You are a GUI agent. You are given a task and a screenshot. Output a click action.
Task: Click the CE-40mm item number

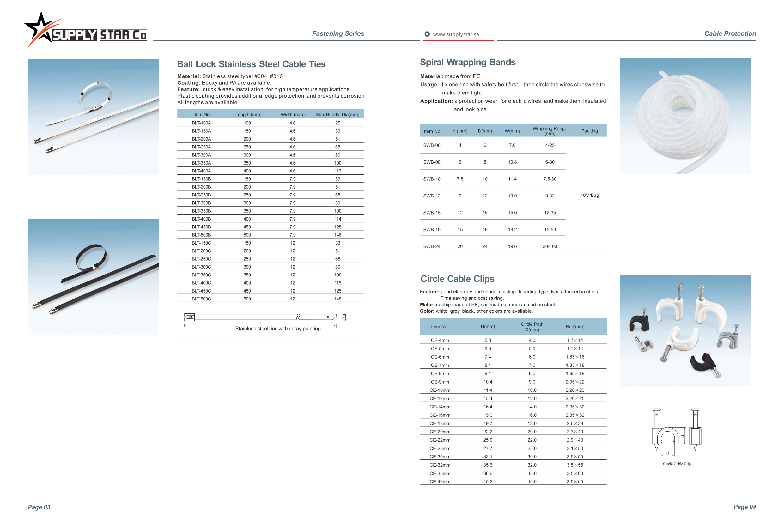tap(440, 482)
